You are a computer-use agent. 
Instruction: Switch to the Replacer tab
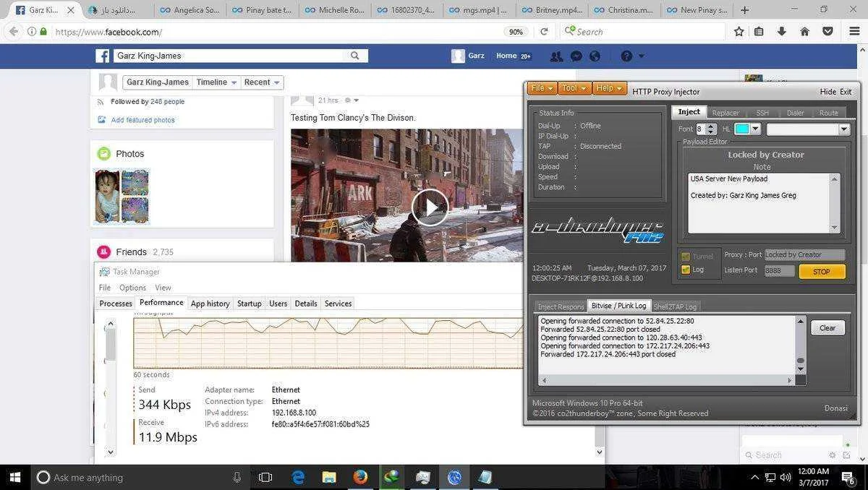(x=726, y=113)
